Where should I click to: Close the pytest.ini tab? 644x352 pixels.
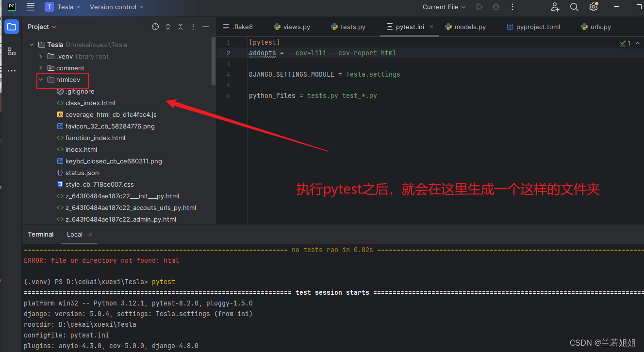(432, 27)
